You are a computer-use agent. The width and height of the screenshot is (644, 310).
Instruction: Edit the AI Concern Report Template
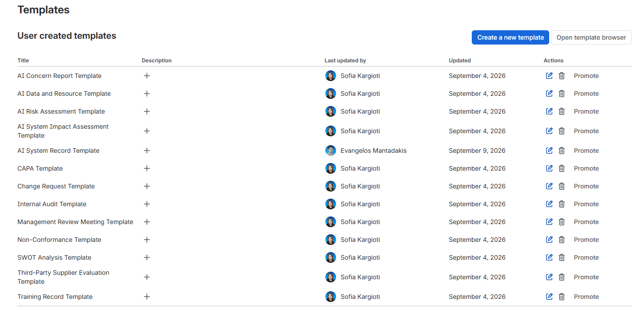click(549, 76)
